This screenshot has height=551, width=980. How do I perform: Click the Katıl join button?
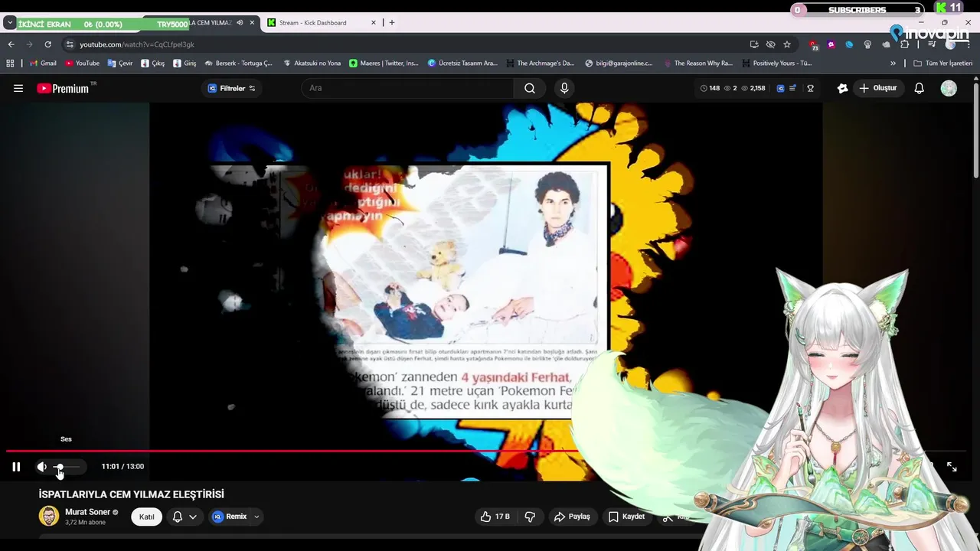pos(146,517)
